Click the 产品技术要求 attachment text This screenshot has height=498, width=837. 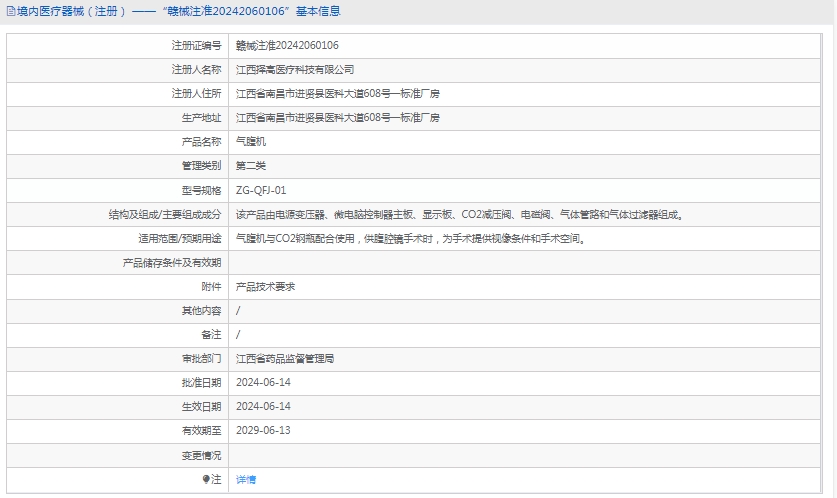pyautogui.click(x=265, y=286)
